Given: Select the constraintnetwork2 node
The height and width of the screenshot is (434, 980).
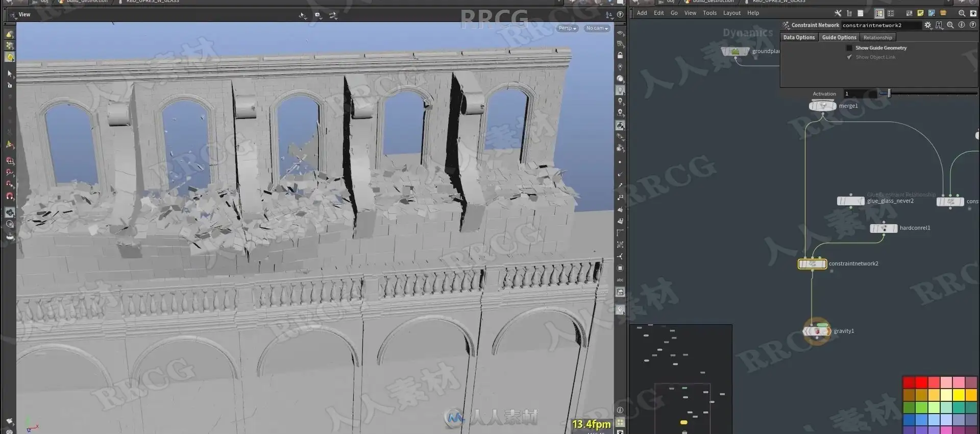Looking at the screenshot, I should (x=812, y=264).
